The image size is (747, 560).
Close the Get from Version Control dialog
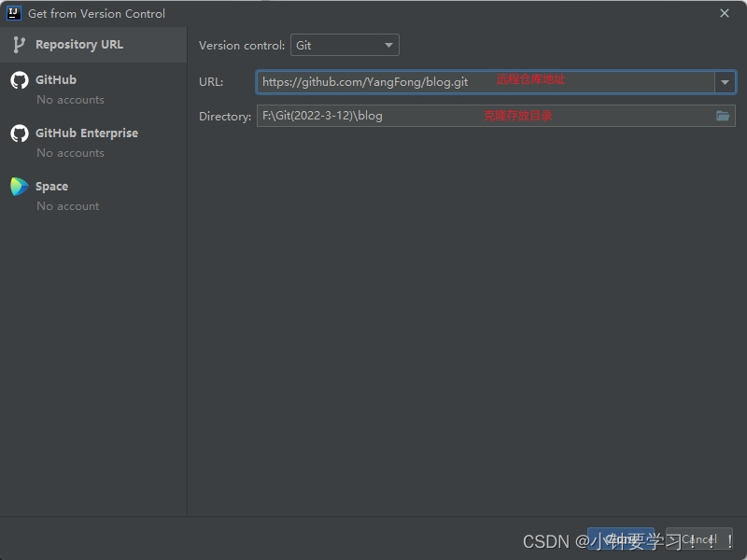click(x=725, y=13)
